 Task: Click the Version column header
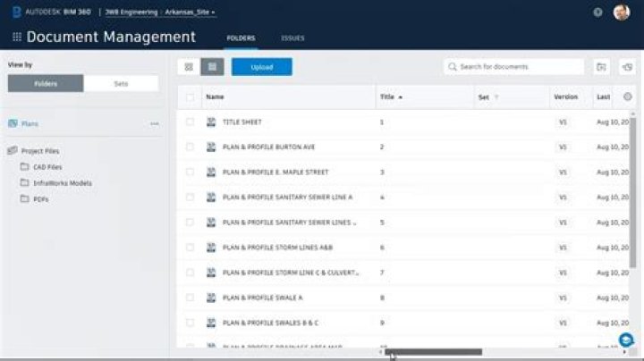point(565,97)
